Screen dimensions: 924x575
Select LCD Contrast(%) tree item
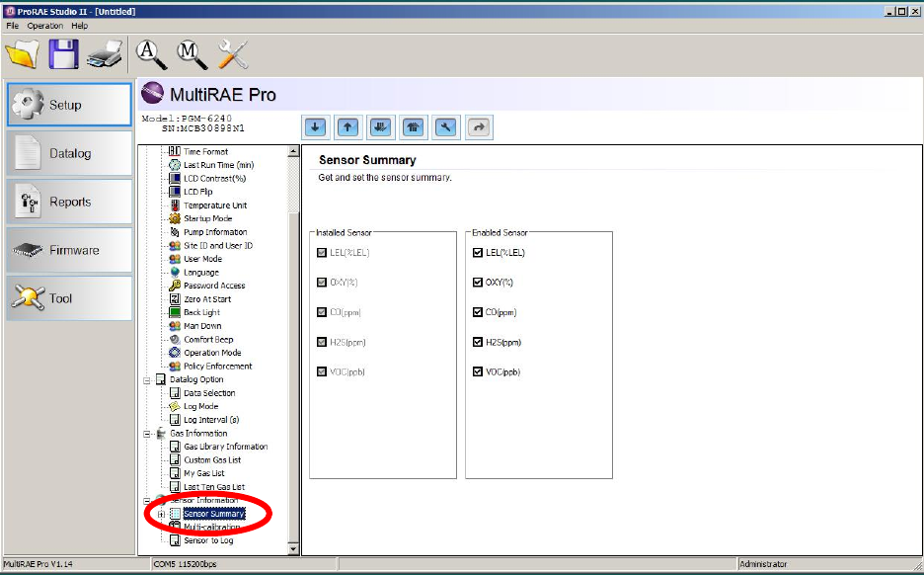click(214, 178)
